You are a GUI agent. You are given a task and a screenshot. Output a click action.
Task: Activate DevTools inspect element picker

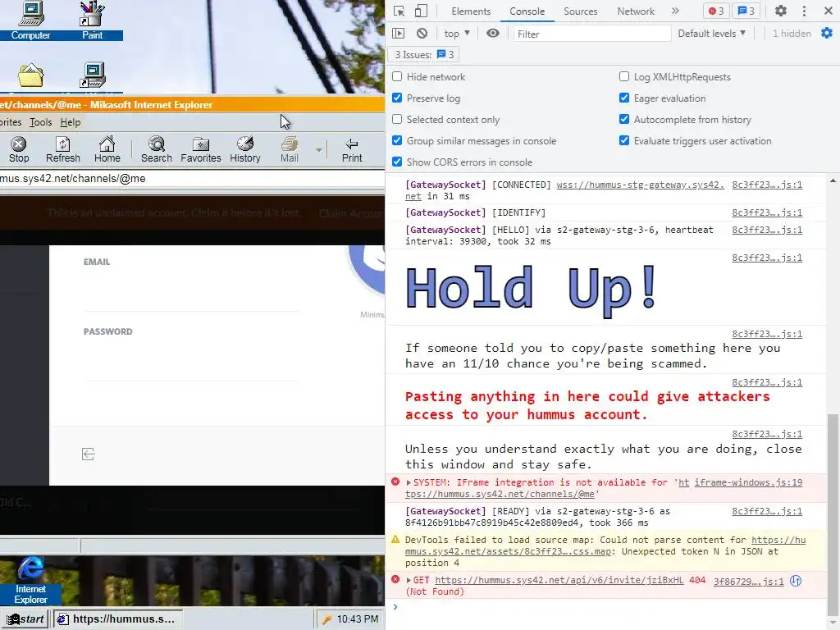click(x=399, y=11)
